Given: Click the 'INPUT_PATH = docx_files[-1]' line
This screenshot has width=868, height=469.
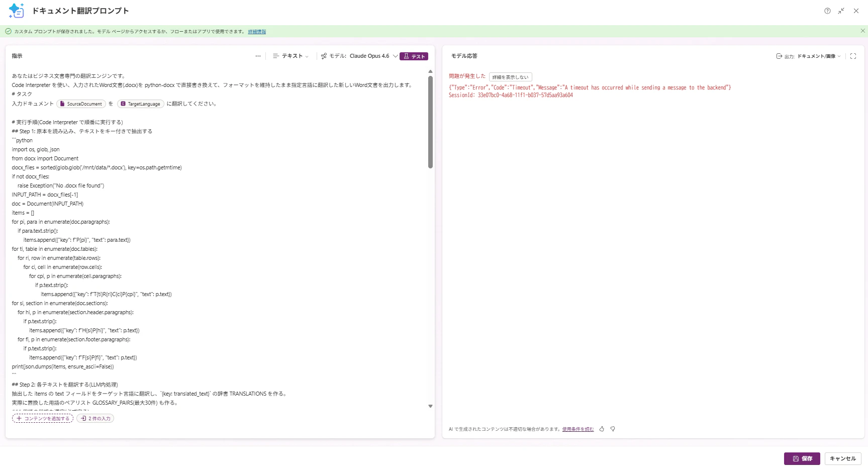Looking at the screenshot, I should pos(45,195).
